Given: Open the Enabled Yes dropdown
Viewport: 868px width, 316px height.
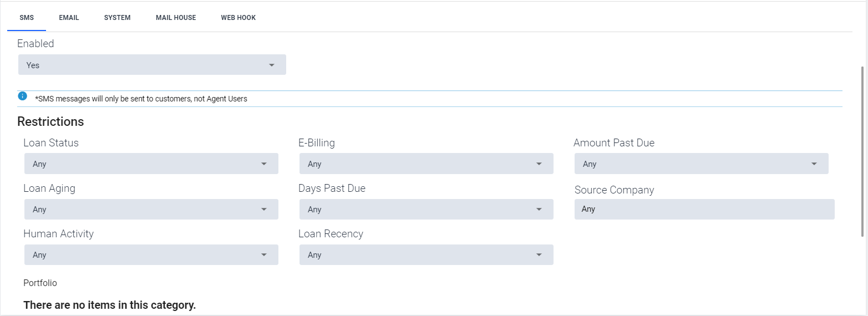Looking at the screenshot, I should [152, 65].
